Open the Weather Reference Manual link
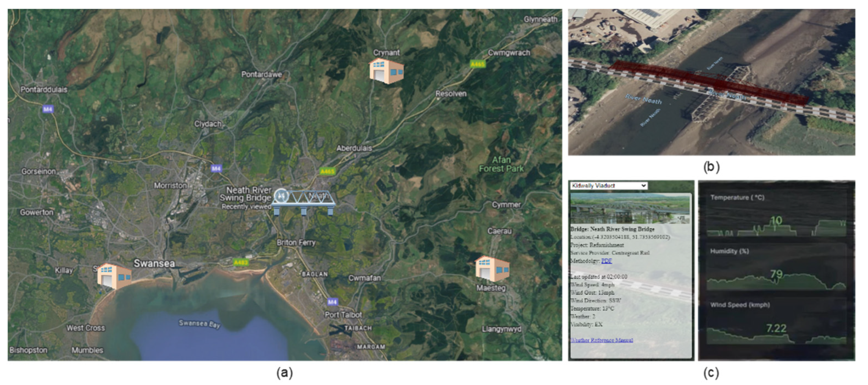Screen dimensions: 868x385 click(601, 340)
